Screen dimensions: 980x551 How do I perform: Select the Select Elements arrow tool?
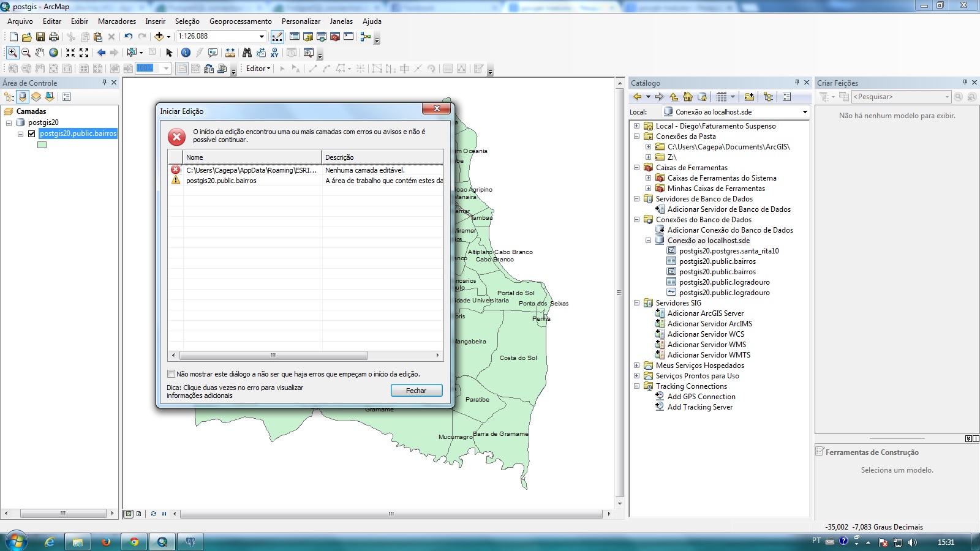pyautogui.click(x=170, y=53)
